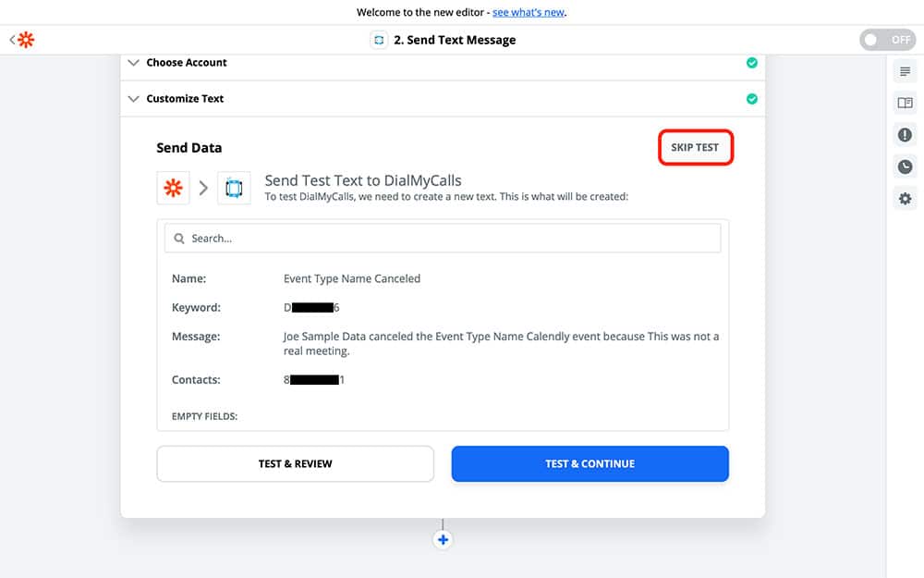Collapse the Customize Text section
This screenshot has height=578, width=924.
185,99
